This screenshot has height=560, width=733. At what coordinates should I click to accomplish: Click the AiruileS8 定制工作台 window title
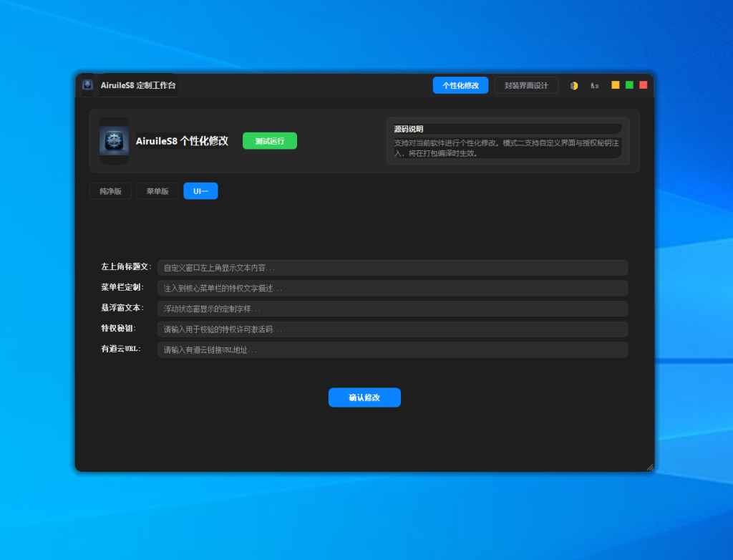(x=138, y=85)
